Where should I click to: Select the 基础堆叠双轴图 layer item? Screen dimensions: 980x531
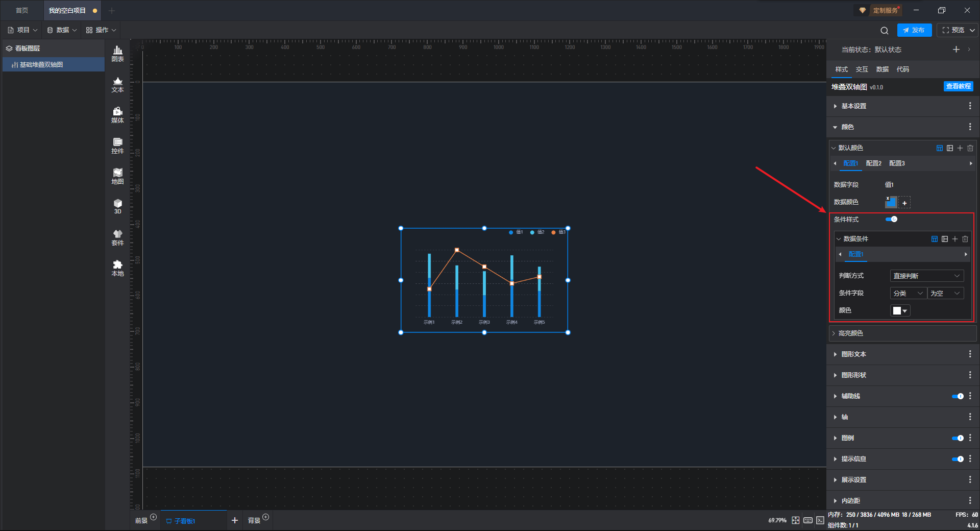(x=54, y=65)
